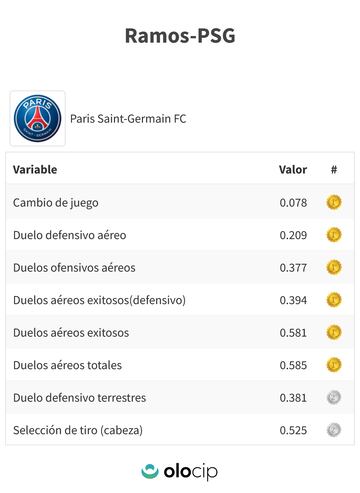Click silver medal for Duelo defensivo terrestres
Viewport: 360px width, 493px height.
(x=334, y=397)
